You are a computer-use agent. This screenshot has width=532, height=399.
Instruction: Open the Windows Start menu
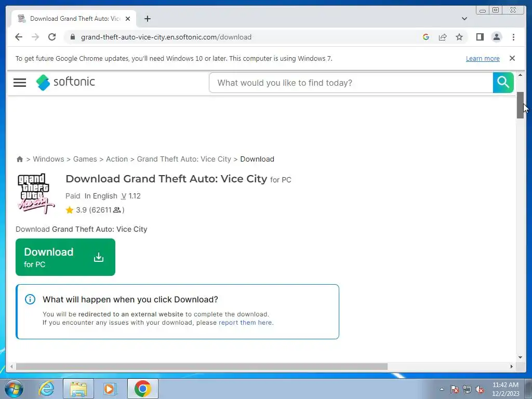[14, 389]
